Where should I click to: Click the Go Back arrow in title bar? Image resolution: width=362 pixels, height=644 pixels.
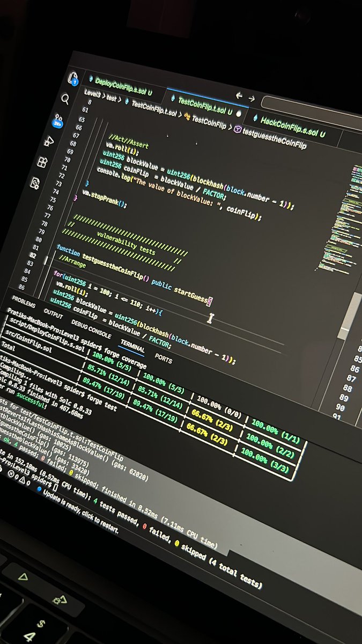(x=239, y=97)
